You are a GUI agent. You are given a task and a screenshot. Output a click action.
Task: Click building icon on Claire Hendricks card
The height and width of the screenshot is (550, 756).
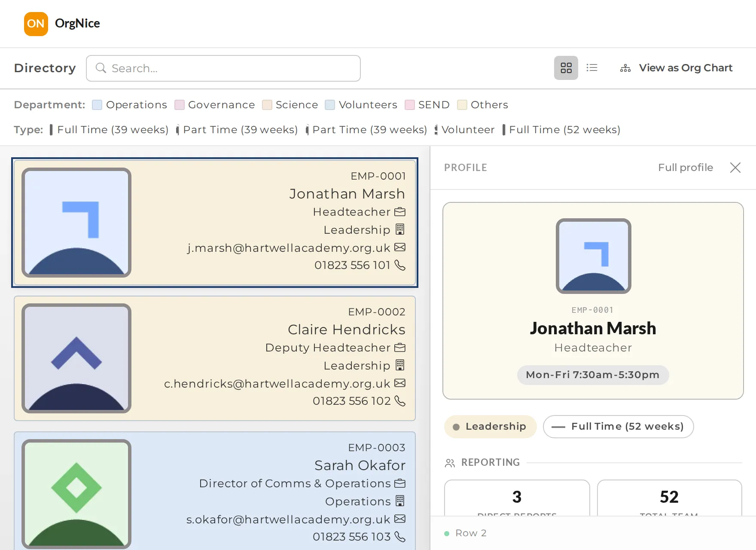coord(400,365)
